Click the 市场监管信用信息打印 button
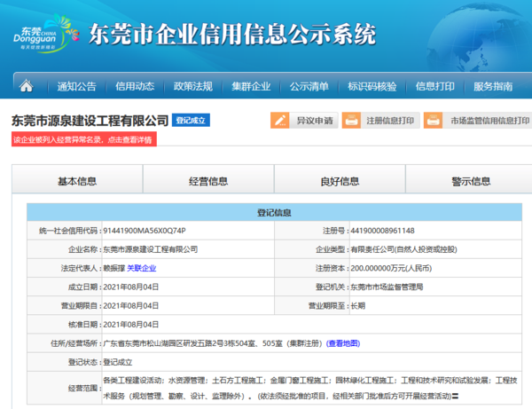532x409 pixels. point(478,121)
